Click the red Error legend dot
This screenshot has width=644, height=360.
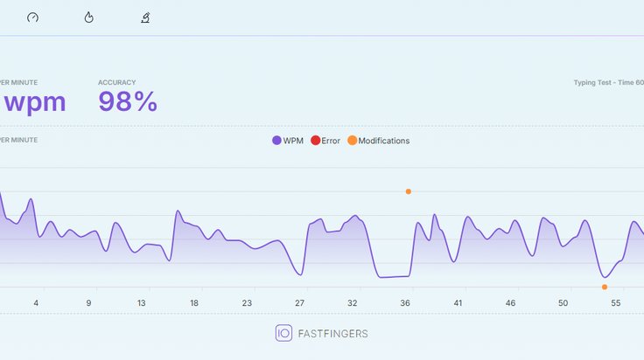click(x=315, y=141)
